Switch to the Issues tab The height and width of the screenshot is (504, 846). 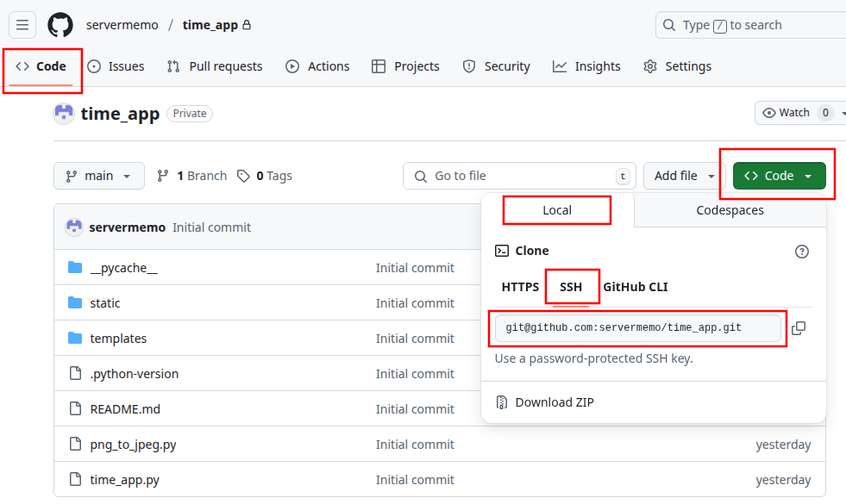(x=116, y=66)
